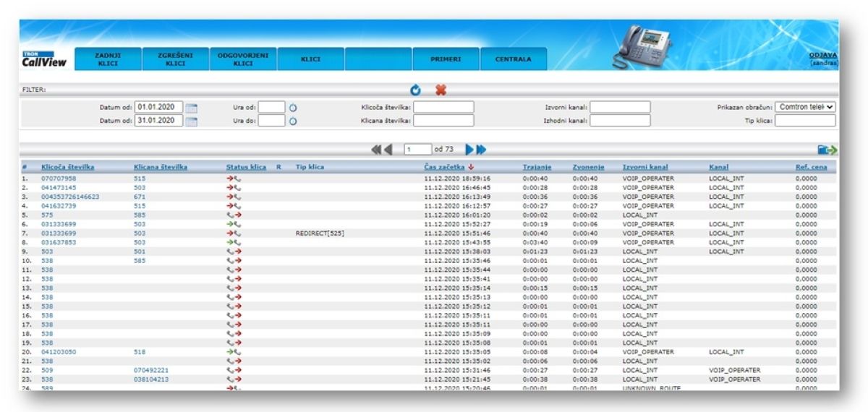Click the Klicoča številka filter input
This screenshot has height=412, width=868.
point(443,107)
